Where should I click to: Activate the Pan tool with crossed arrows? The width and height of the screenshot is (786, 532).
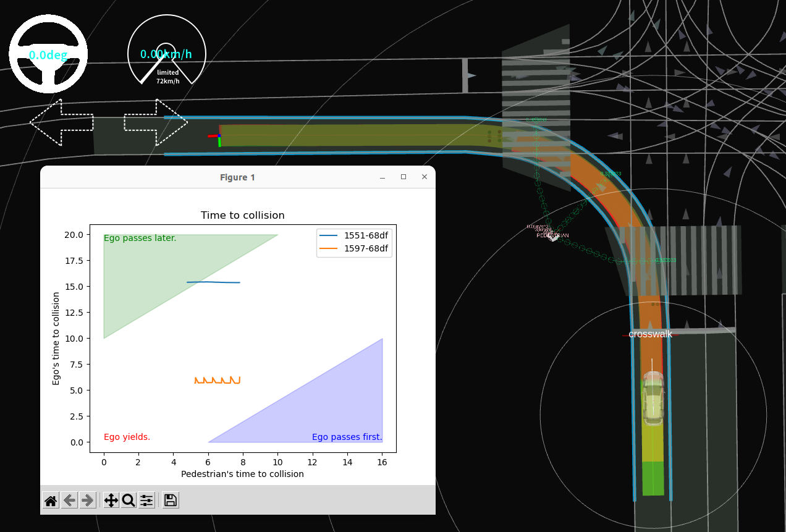pyautogui.click(x=111, y=500)
